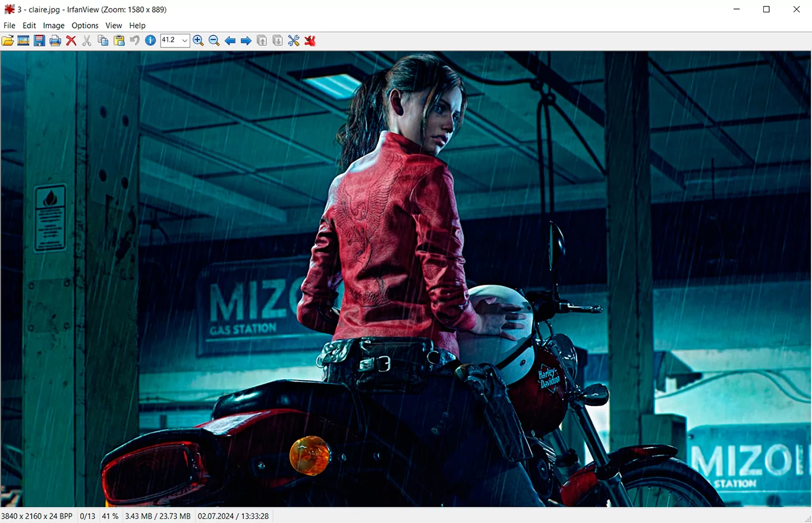The width and height of the screenshot is (812, 523).
Task: Click the IrfanView title bar app icon
Action: (x=9, y=10)
